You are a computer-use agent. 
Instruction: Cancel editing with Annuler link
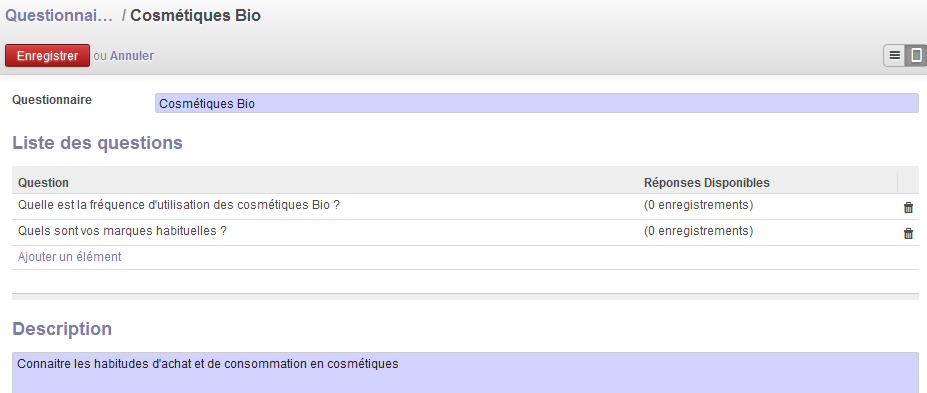pos(132,56)
